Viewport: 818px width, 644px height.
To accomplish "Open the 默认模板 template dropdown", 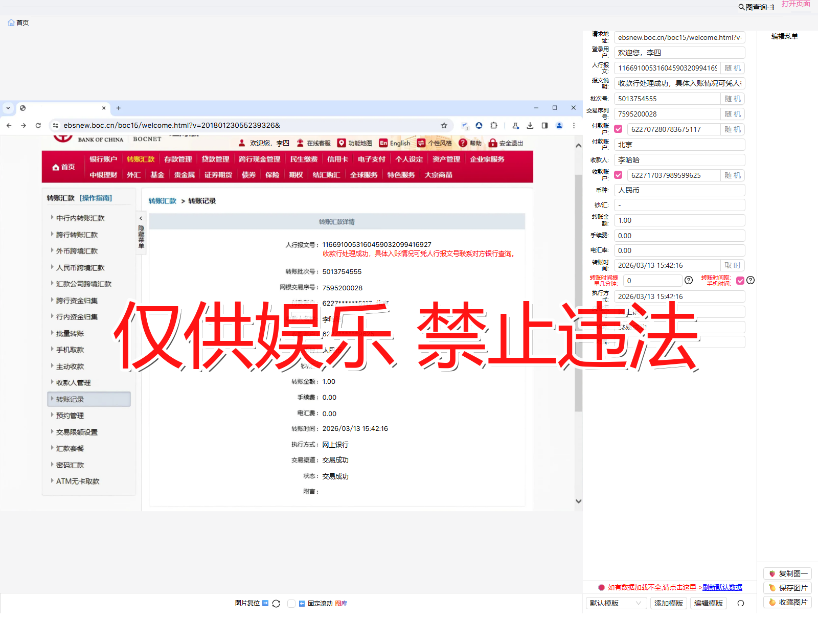I will 616,603.
